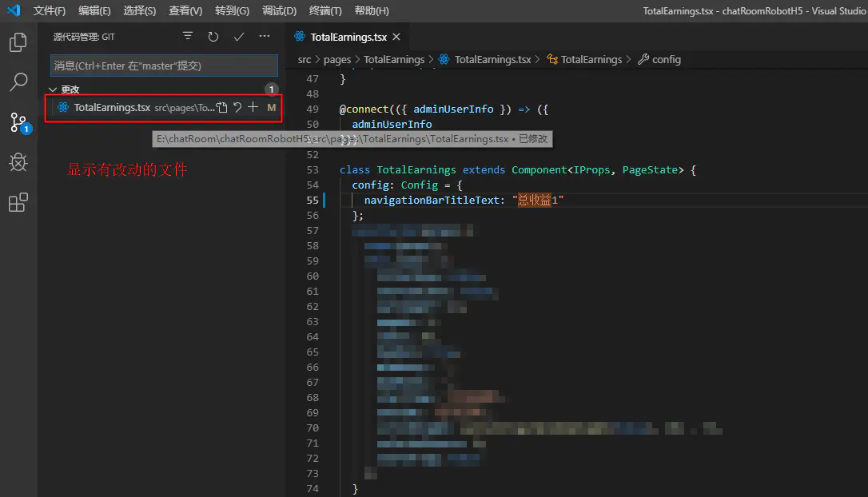Click the Config type on line 54
868x497 pixels.
[x=419, y=185]
